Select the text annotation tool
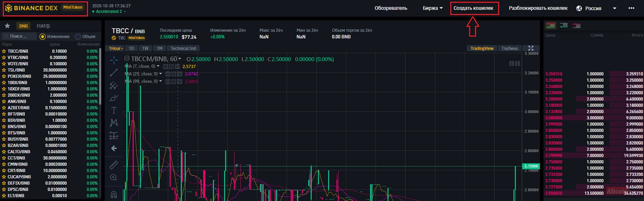Viewport: 644px width, 201px height. 114,111
